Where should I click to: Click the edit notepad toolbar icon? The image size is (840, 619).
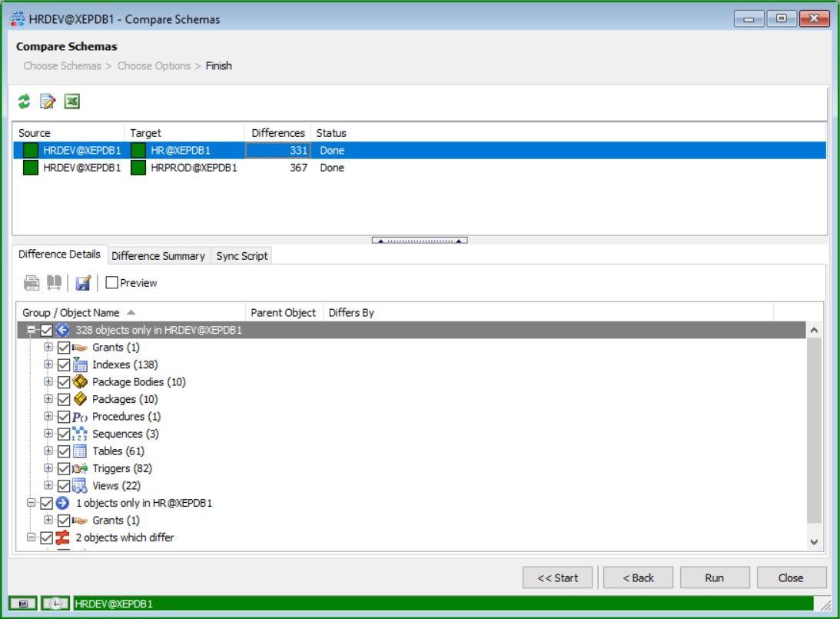[48, 101]
